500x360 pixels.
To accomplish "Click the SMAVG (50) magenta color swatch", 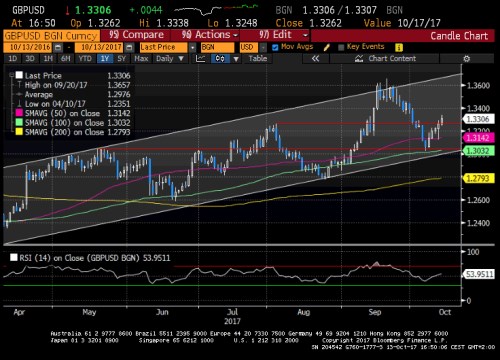I will click(19, 113).
